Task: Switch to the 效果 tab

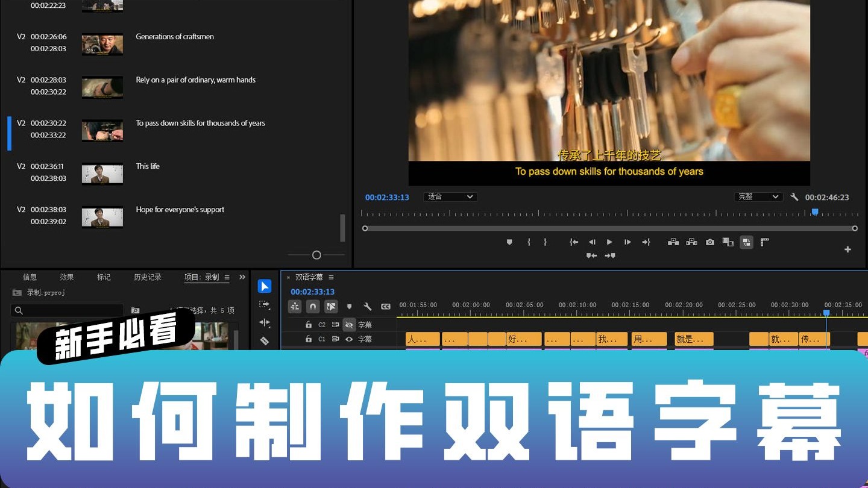Action: 66,277
